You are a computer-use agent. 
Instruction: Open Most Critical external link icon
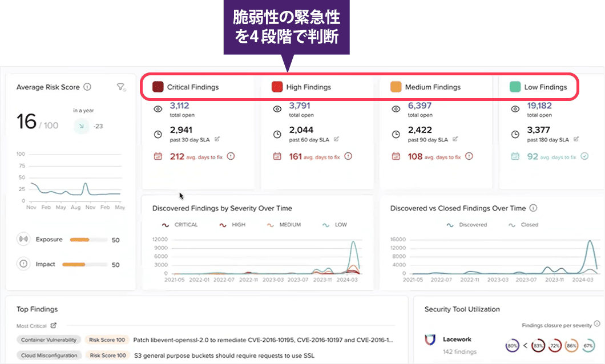tap(54, 326)
